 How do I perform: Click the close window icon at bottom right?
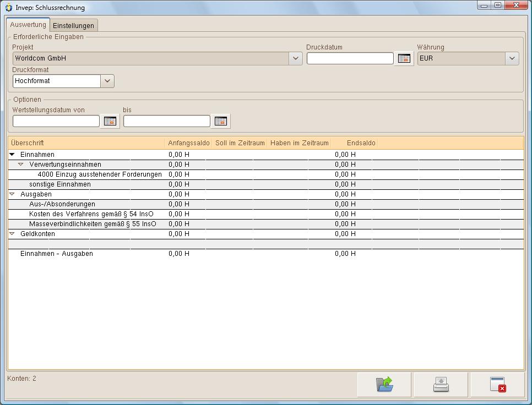point(498,385)
